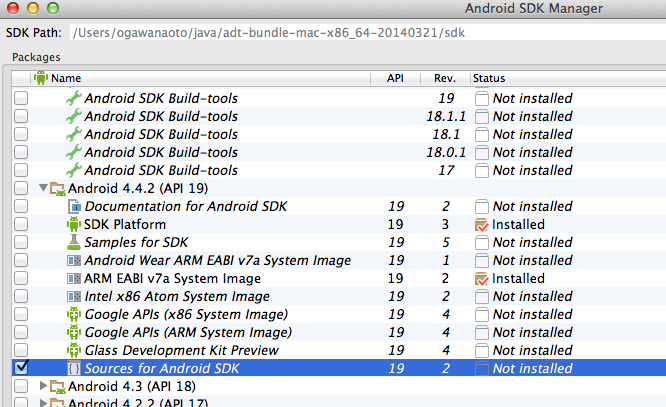Click Not installed status for Documentation for Android SDK

pyautogui.click(x=532, y=206)
